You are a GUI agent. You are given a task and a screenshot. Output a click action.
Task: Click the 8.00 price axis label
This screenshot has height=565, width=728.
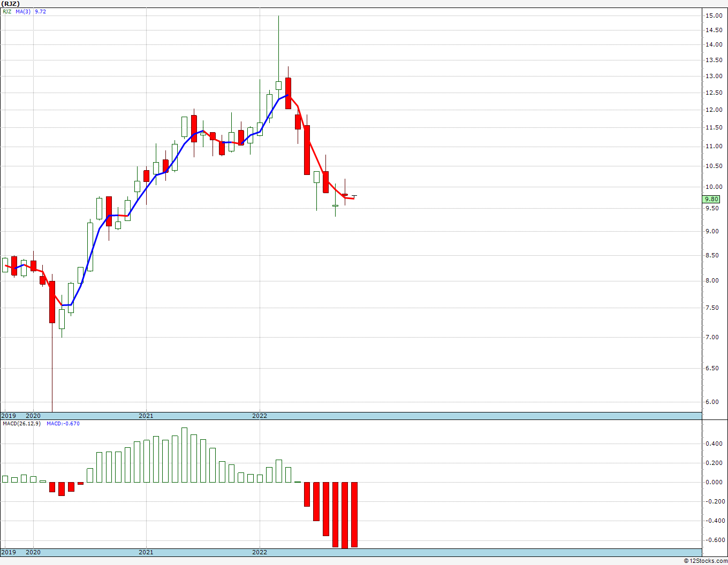pos(712,280)
